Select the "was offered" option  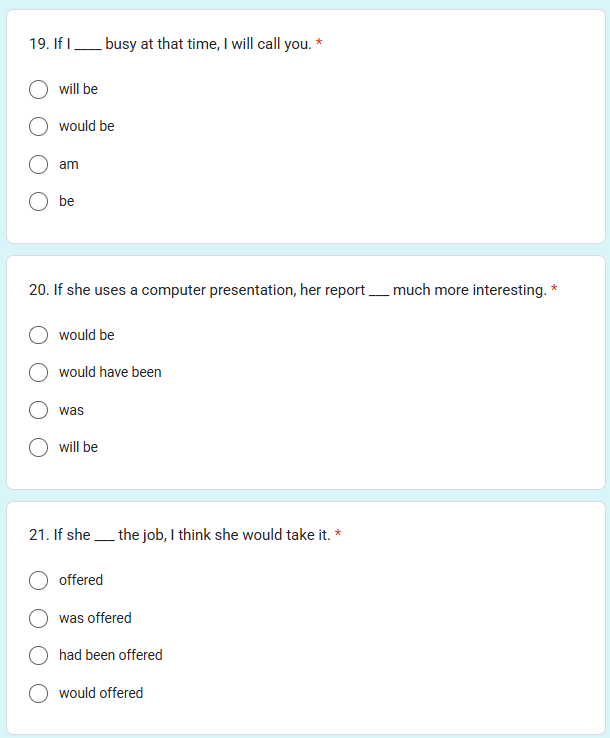[38, 618]
